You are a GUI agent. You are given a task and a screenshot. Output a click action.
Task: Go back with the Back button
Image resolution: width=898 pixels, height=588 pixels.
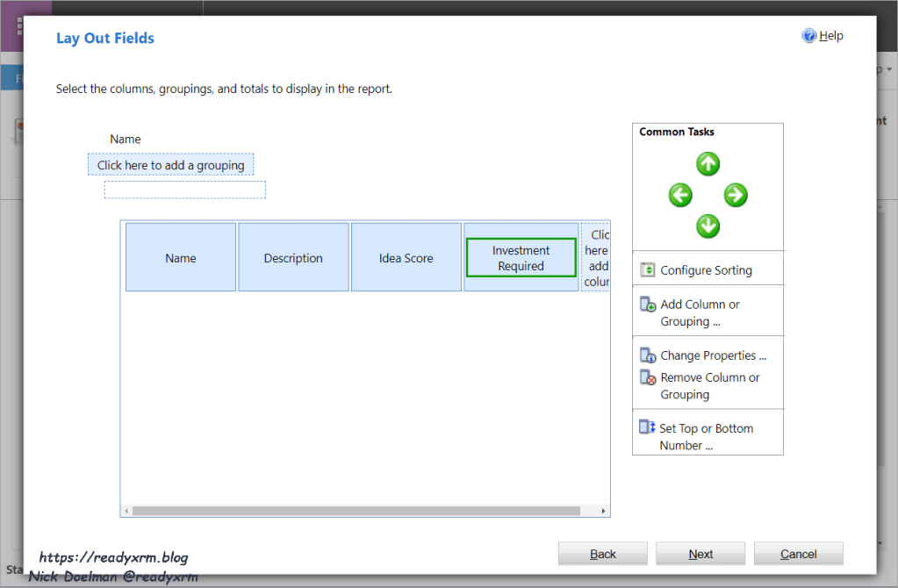tap(603, 554)
